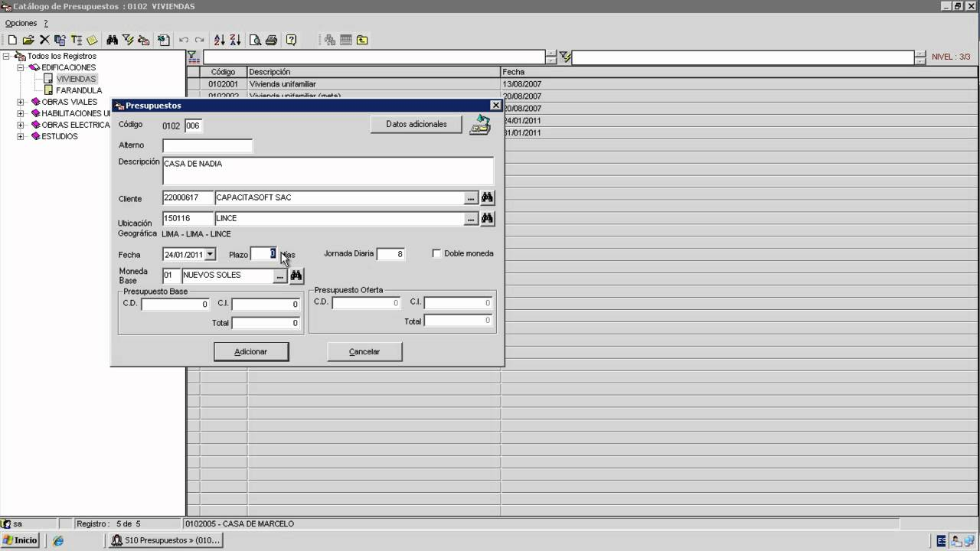Click the Print Preview toolbar icon
The width and height of the screenshot is (980, 551).
click(255, 40)
